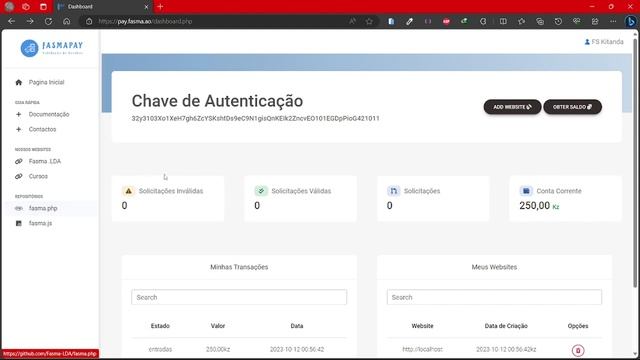
Task: Open the Contactos sidebar item
Action: coord(42,129)
